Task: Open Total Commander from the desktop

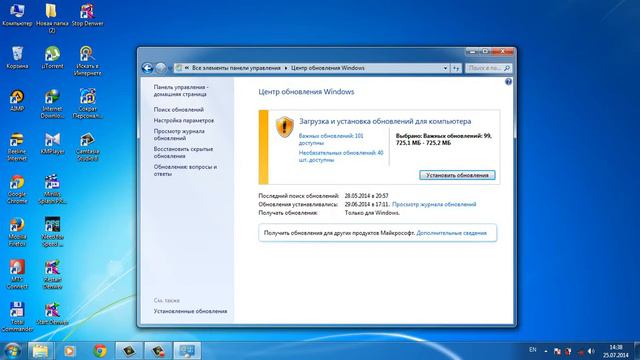Action: tap(17, 317)
